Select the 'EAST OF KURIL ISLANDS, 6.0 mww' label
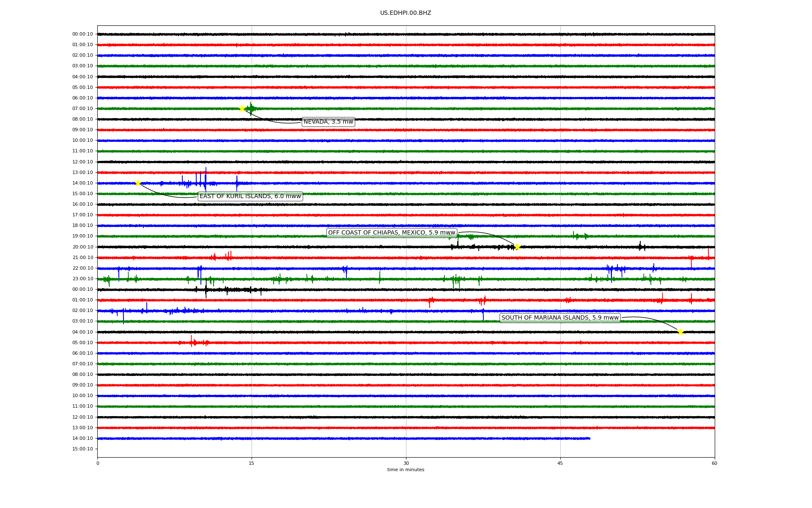Image resolution: width=812 pixels, height=508 pixels. pyautogui.click(x=250, y=196)
